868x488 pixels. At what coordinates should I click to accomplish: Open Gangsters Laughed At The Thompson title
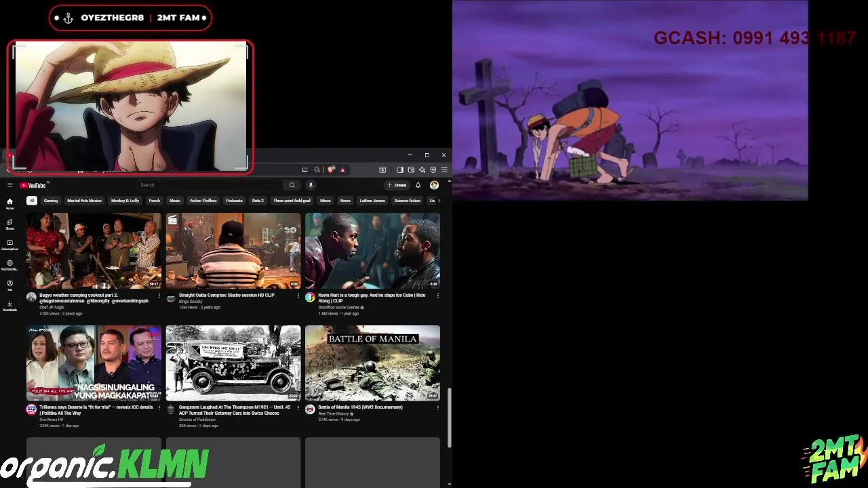tap(235, 410)
